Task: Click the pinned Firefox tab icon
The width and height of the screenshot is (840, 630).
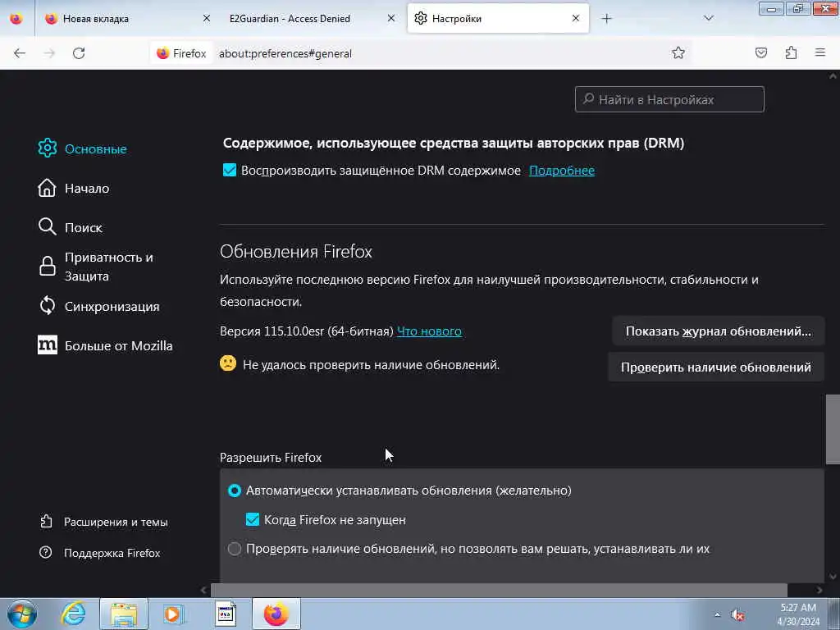Action: point(16,18)
